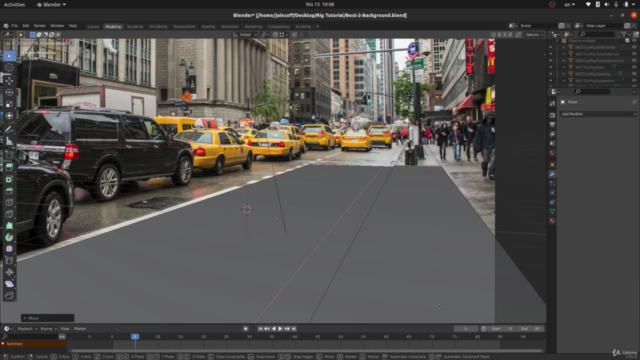Select the Add Cube tool
The height and width of the screenshot is (360, 640).
coord(9,154)
